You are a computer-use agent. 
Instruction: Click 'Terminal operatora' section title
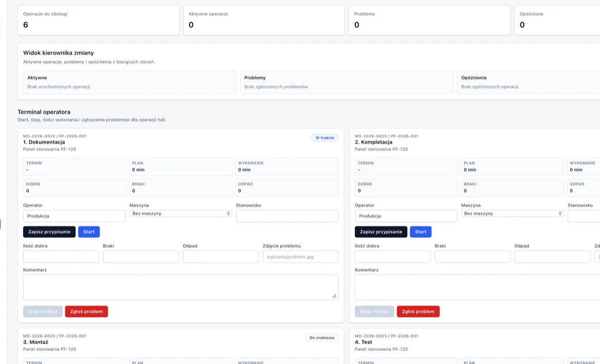pyautogui.click(x=44, y=112)
